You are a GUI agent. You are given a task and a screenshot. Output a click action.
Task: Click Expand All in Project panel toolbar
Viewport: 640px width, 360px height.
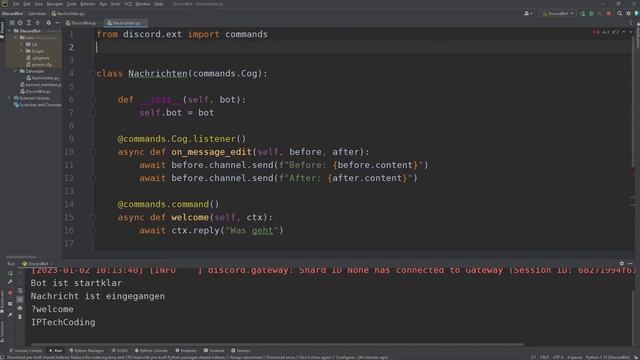[x=29, y=23]
